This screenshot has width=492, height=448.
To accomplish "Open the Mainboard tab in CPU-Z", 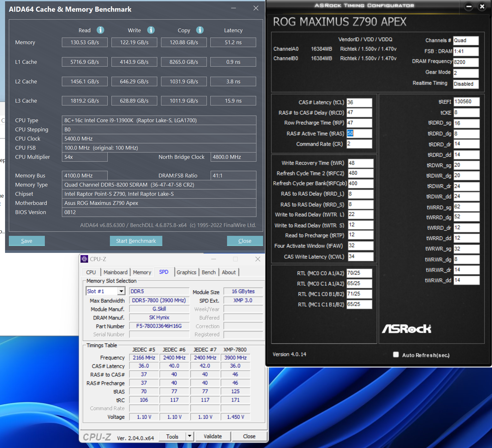I will (x=116, y=272).
